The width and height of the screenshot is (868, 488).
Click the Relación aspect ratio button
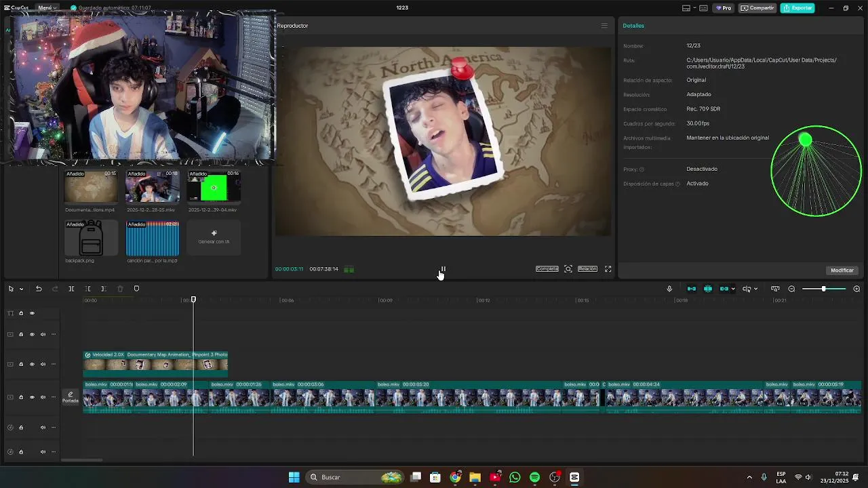(587, 269)
